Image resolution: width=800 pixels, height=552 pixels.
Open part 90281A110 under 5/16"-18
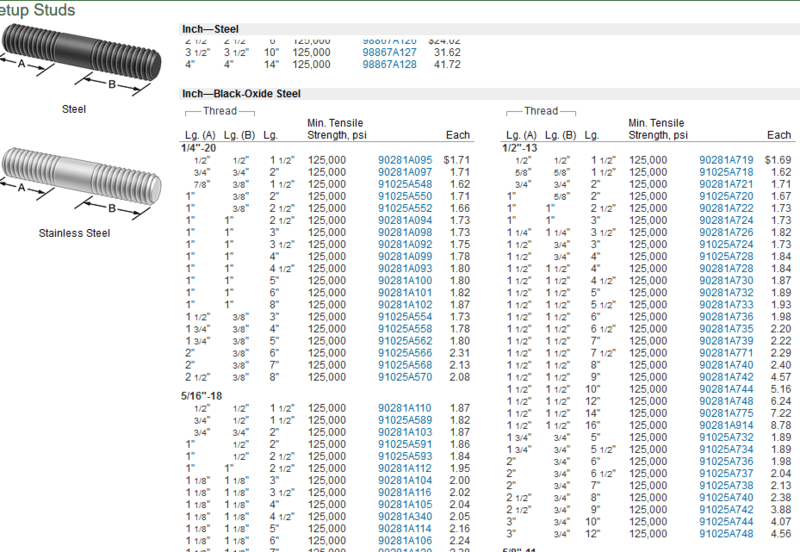click(405, 408)
